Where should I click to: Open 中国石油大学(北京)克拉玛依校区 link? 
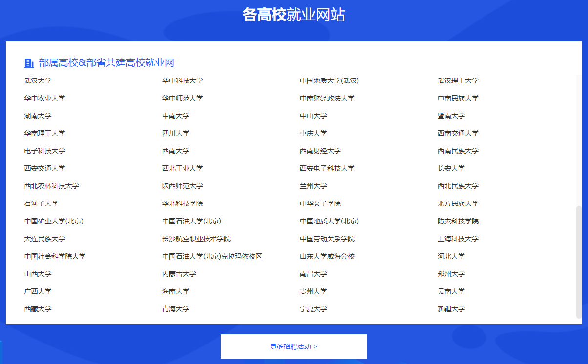(x=212, y=256)
